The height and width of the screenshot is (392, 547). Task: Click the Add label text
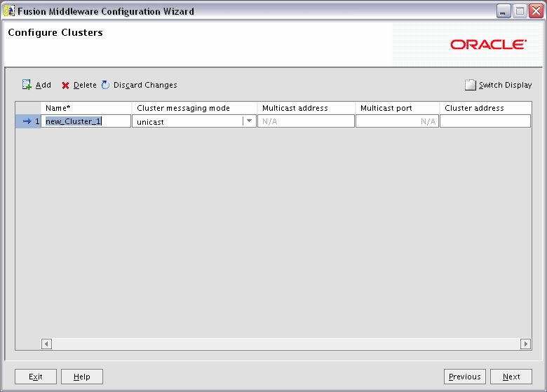pos(43,85)
